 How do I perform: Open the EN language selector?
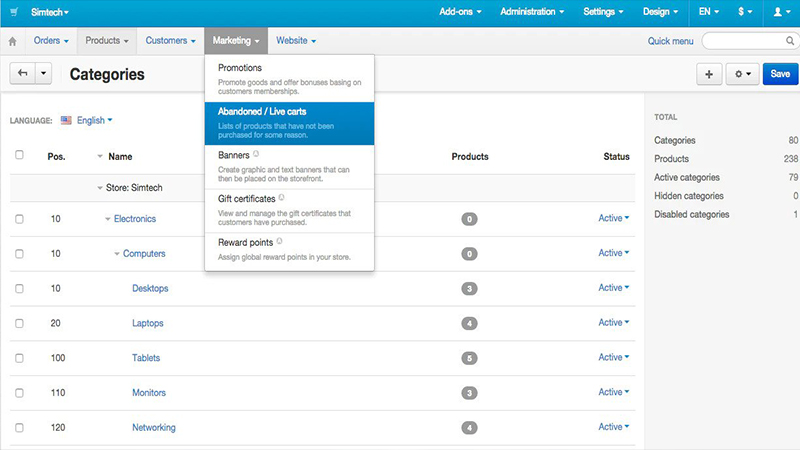pos(709,12)
